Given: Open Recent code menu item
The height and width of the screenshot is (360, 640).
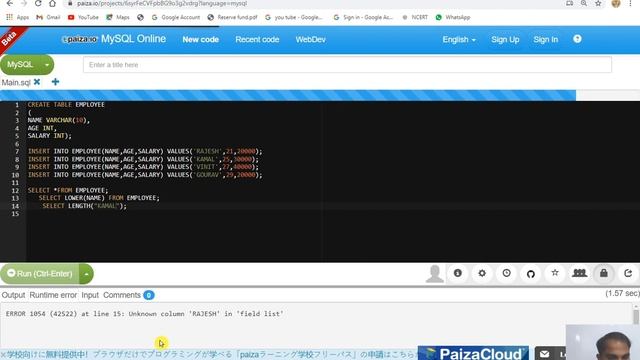Looking at the screenshot, I should [257, 40].
